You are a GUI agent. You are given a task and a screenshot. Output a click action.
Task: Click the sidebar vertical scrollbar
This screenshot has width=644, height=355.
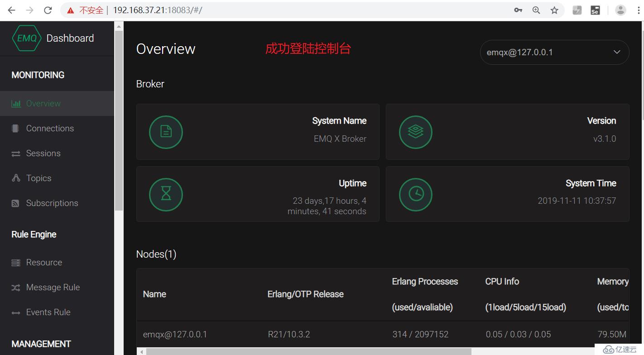coord(119,120)
